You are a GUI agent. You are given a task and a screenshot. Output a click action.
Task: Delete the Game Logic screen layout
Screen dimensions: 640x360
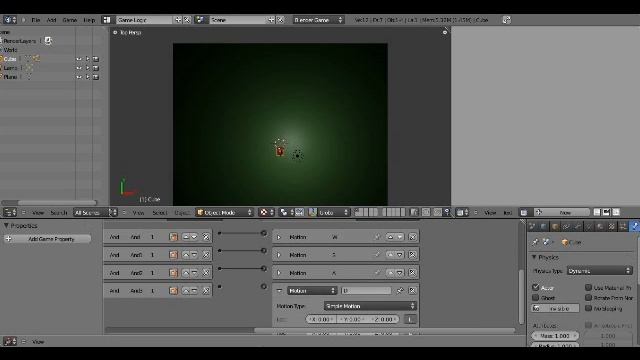tap(187, 20)
